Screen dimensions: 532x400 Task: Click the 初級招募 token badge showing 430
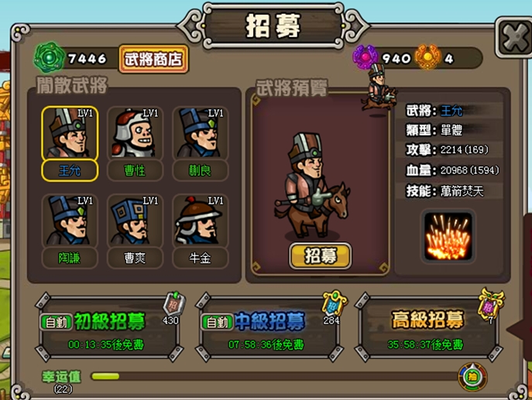tap(173, 304)
